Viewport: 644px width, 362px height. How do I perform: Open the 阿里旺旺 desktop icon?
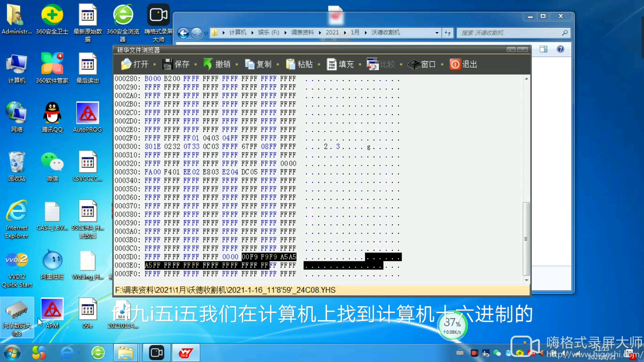(52, 265)
